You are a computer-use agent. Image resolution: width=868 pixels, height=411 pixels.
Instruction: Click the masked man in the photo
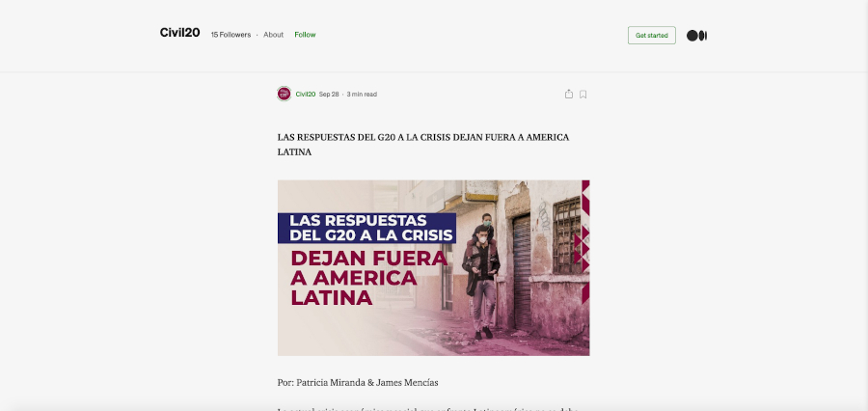[480, 273]
